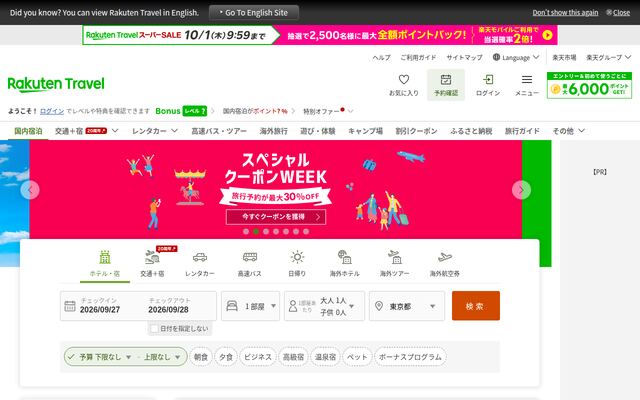Open the 1部屋 room count dropdown
This screenshot has width=640, height=400.
[251, 306]
